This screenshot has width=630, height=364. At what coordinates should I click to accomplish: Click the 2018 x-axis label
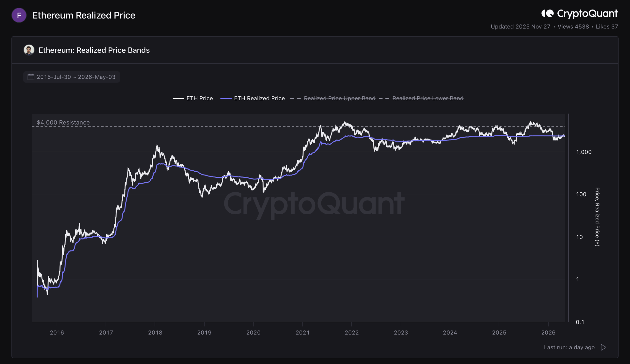tap(155, 333)
